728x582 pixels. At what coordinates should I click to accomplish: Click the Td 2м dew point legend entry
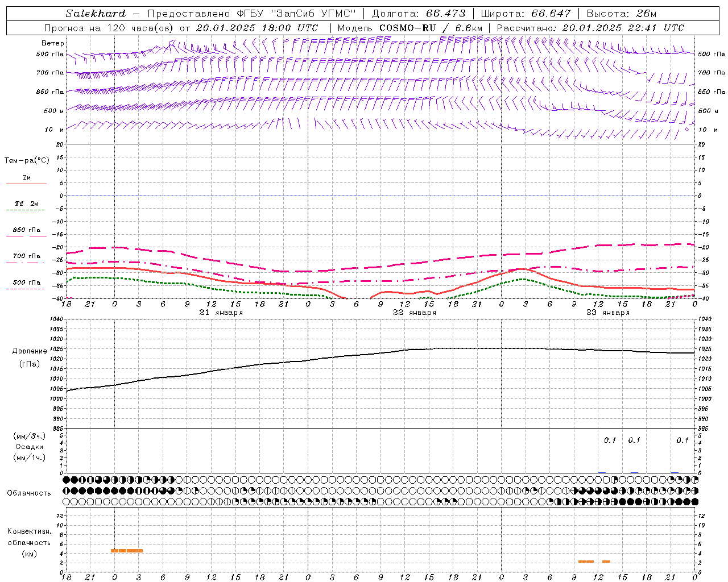tap(27, 203)
